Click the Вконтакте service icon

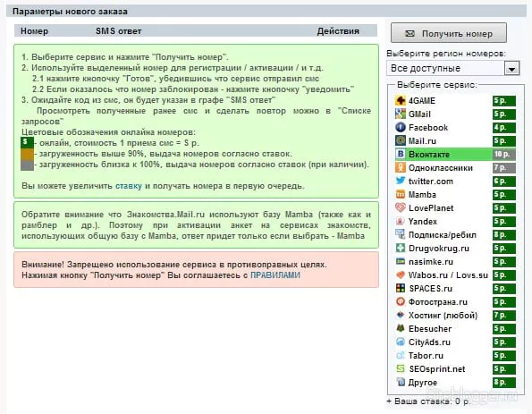point(401,154)
